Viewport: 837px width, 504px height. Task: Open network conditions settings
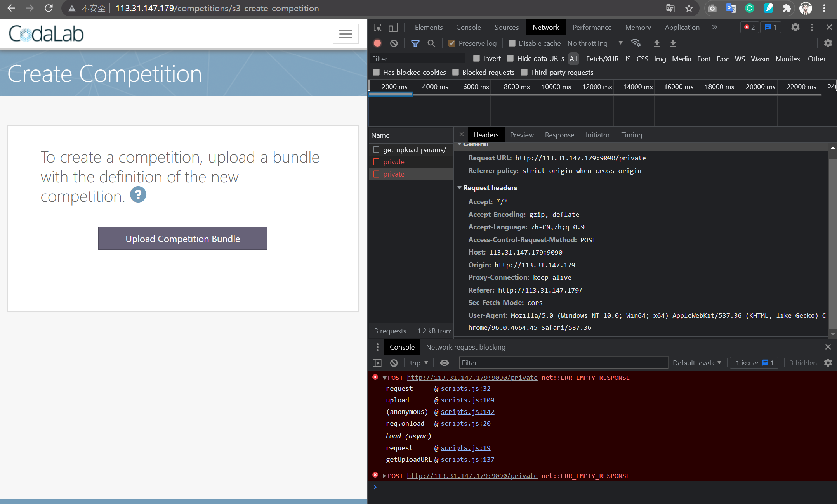(x=636, y=43)
